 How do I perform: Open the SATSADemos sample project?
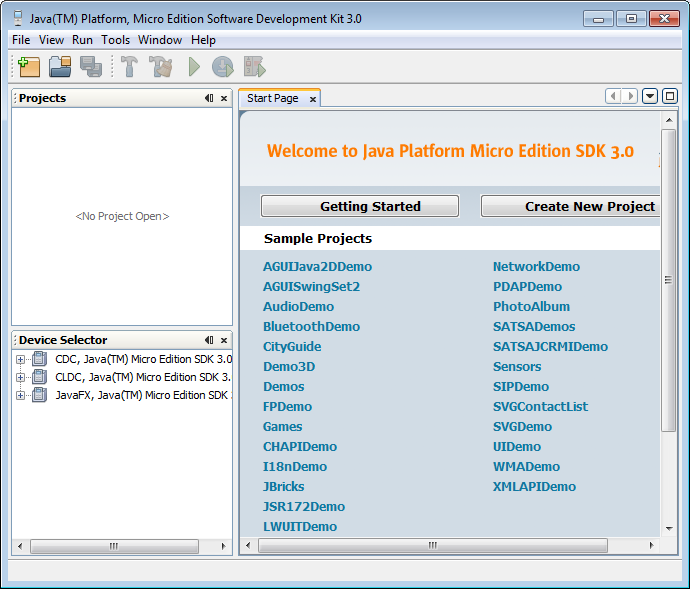(x=534, y=327)
